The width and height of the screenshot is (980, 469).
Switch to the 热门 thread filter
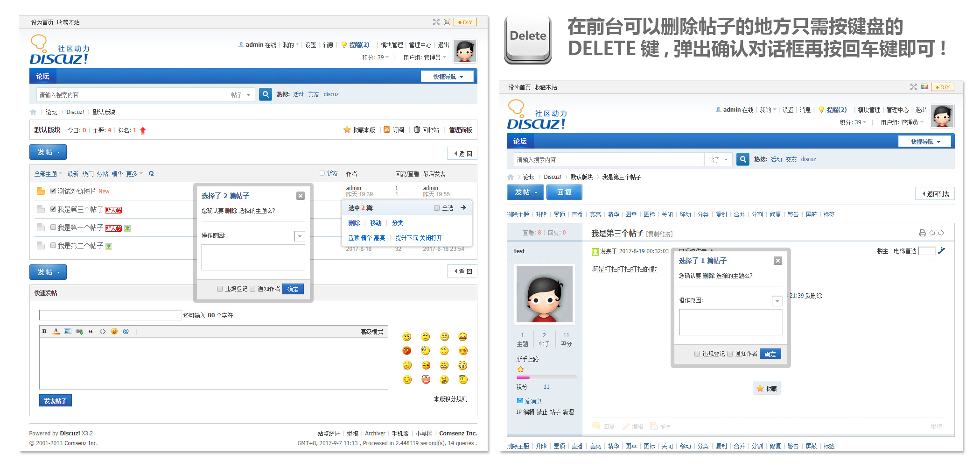click(x=88, y=174)
